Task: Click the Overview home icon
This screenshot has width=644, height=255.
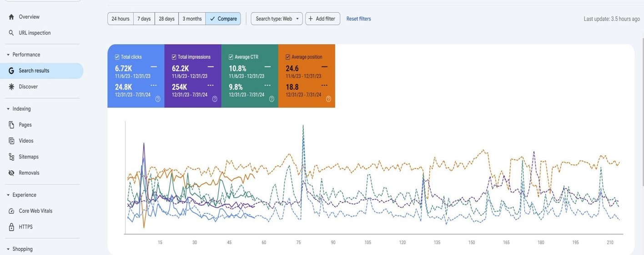Action: click(11, 17)
